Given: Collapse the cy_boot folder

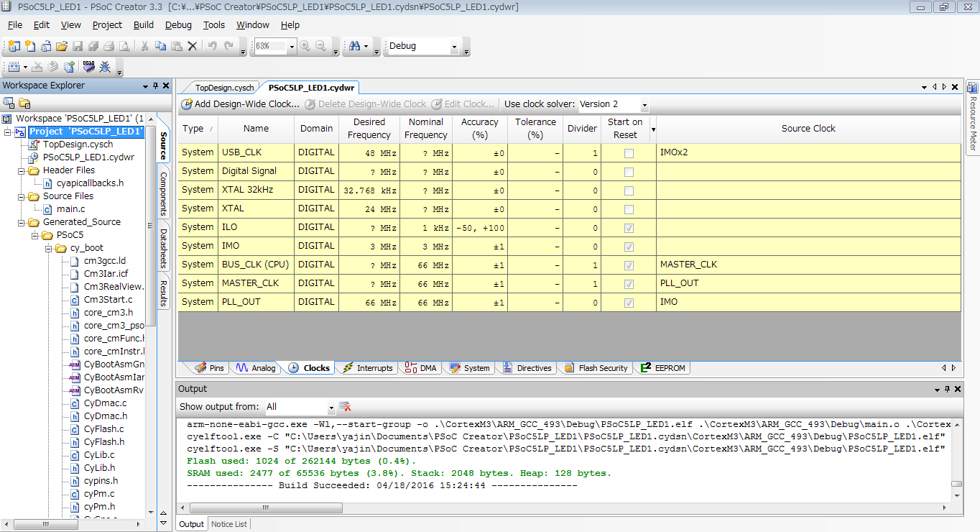Looking at the screenshot, I should [x=49, y=249].
